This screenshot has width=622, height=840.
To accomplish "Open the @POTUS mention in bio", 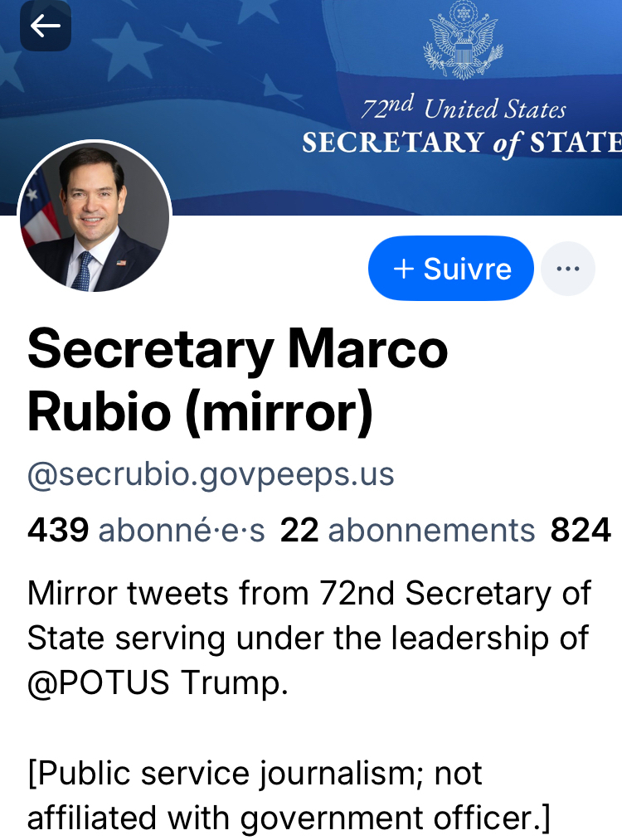I will pyautogui.click(x=99, y=683).
